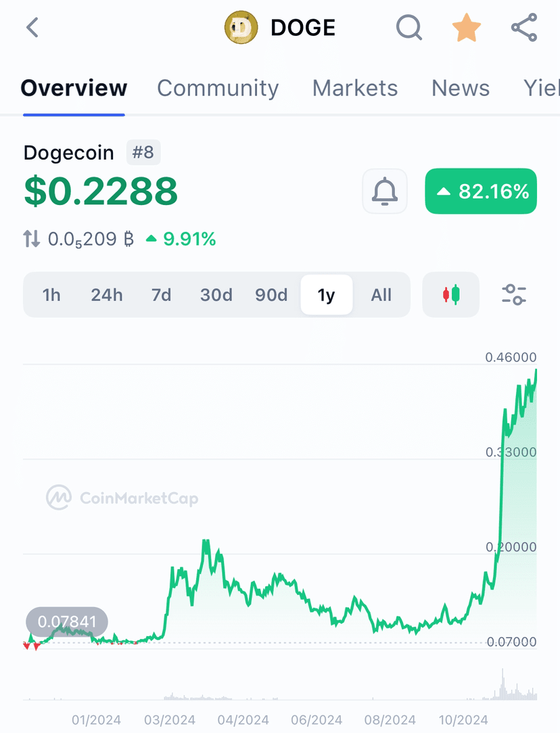Tap the 0.46000 axis label
This screenshot has width=560, height=733.
511,357
